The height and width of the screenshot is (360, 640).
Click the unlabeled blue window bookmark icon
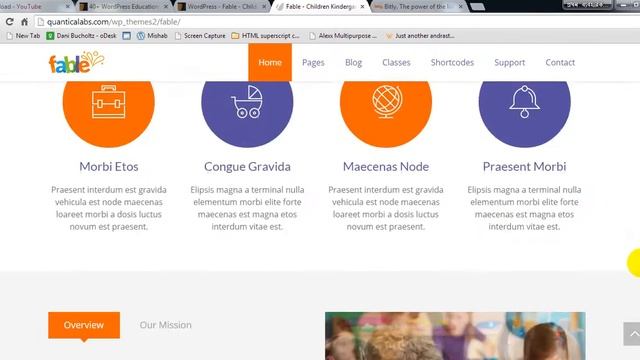(127, 36)
